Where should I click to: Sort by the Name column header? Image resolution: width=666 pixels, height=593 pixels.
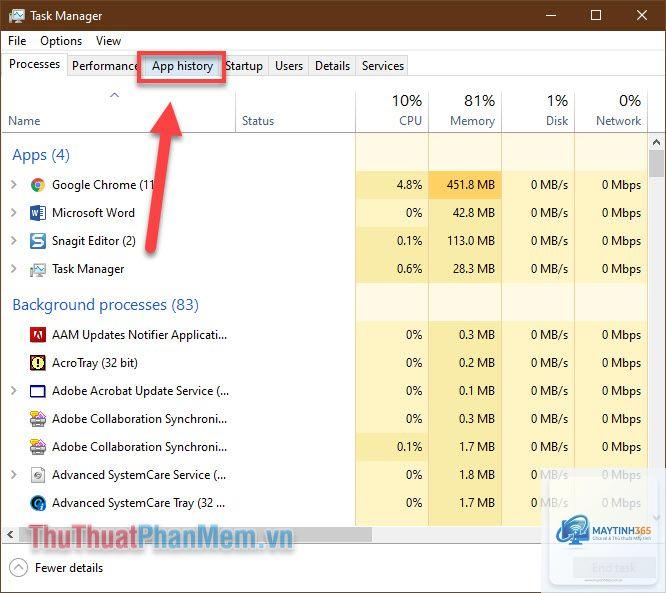[119, 112]
